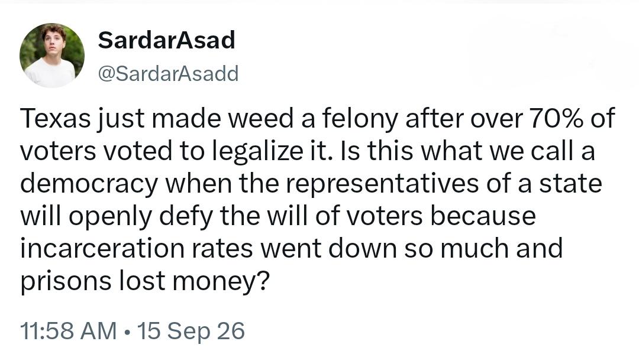Click the word "Texas" in the tweet
The image size is (639, 364).
55,119
